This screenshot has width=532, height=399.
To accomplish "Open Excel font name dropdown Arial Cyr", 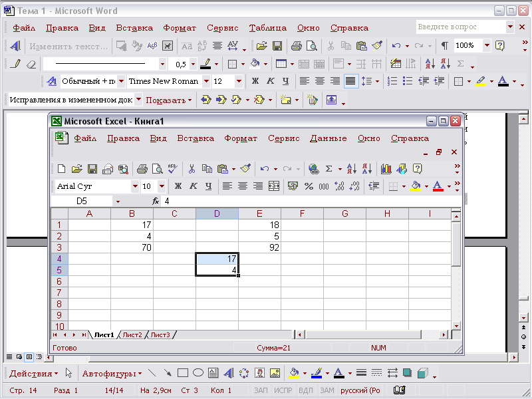I will tap(135, 186).
